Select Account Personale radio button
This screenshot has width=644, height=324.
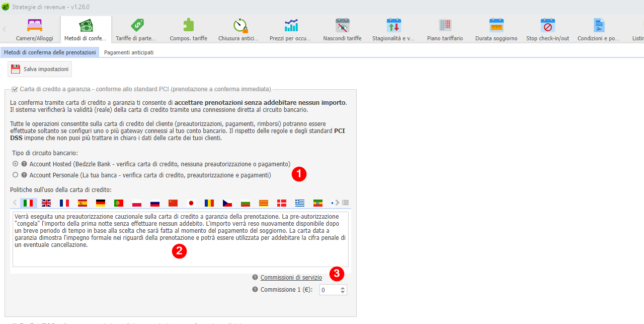pos(16,175)
